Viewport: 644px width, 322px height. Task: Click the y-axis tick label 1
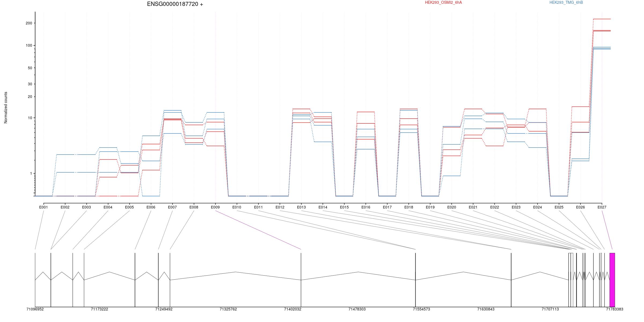[31, 174]
